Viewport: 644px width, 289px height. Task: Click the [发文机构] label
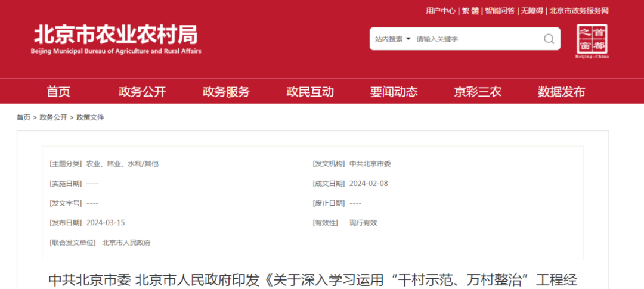[329, 164]
